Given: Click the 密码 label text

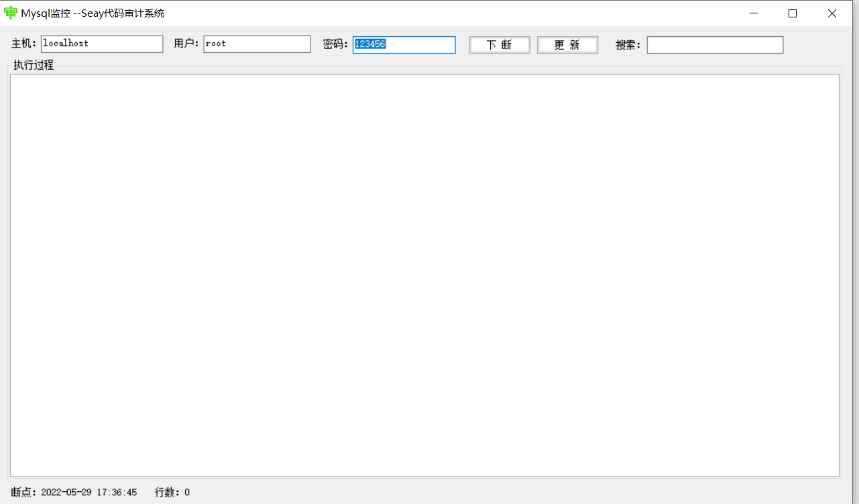Looking at the screenshot, I should pyautogui.click(x=335, y=44).
